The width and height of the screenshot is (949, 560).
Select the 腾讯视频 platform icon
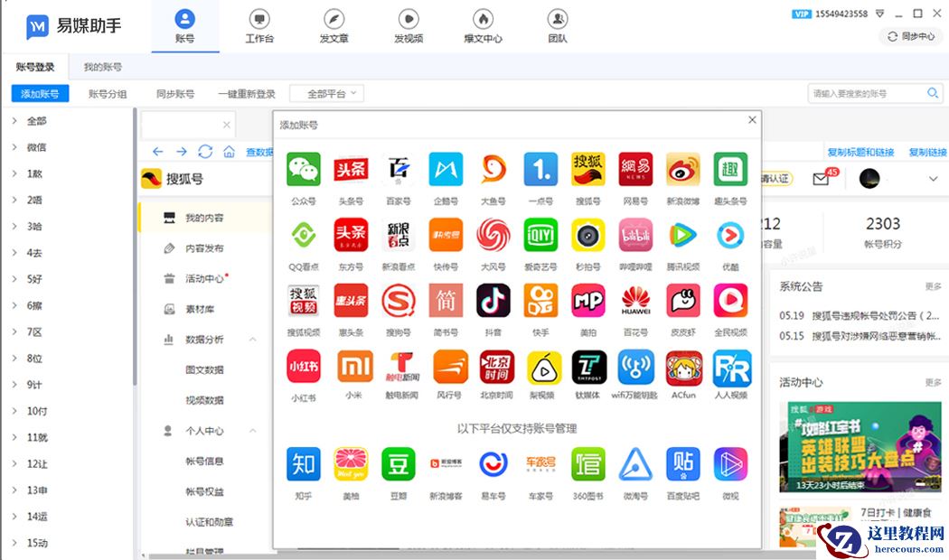tap(683, 235)
